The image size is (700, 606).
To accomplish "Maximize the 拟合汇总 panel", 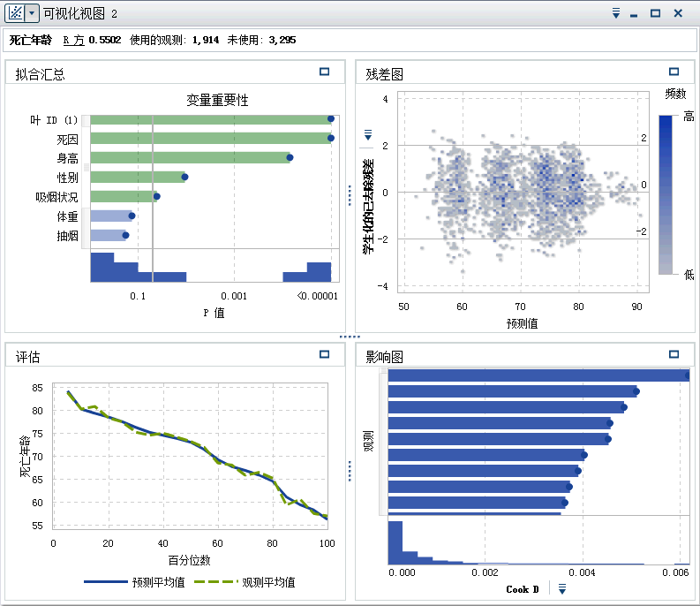I will point(325,72).
